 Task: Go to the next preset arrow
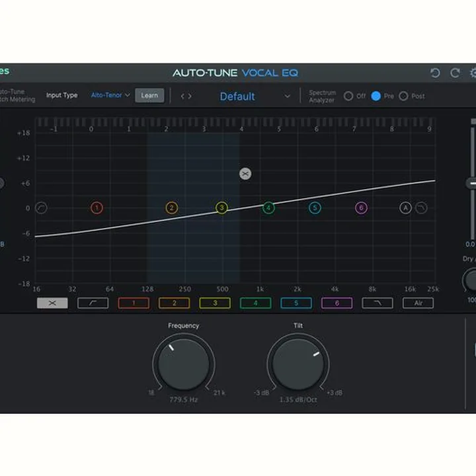coord(190,97)
